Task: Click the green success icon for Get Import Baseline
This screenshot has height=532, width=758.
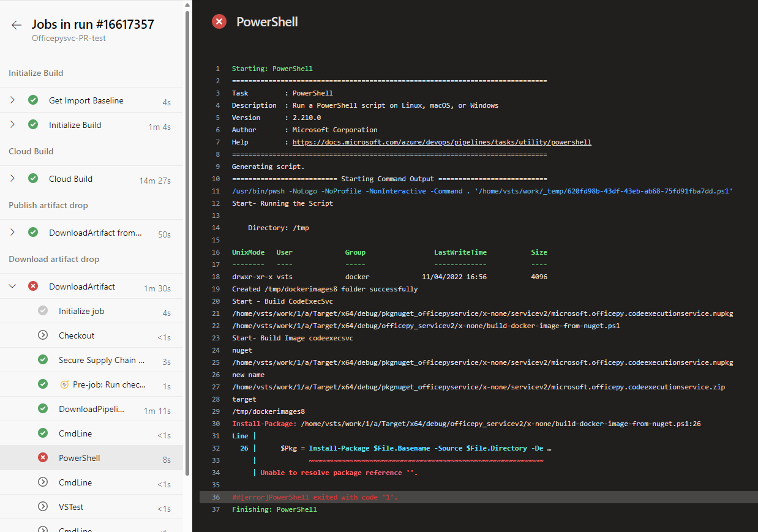Action: point(33,100)
